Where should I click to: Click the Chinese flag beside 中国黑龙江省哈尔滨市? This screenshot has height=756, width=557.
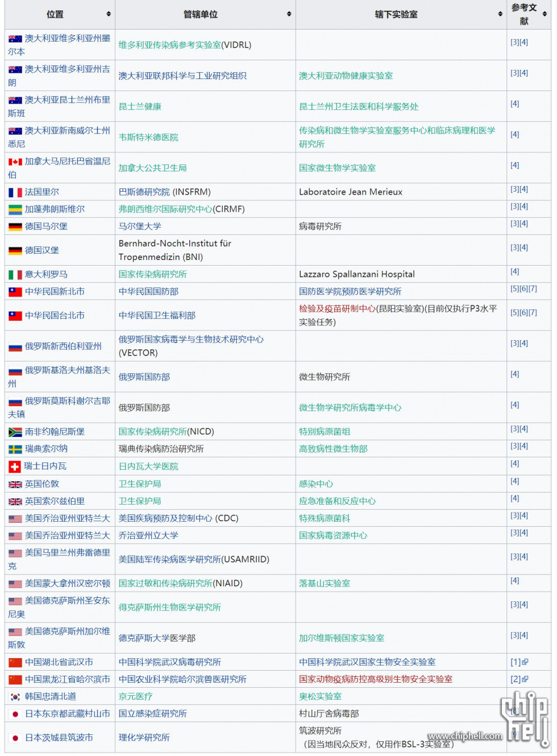(15, 680)
